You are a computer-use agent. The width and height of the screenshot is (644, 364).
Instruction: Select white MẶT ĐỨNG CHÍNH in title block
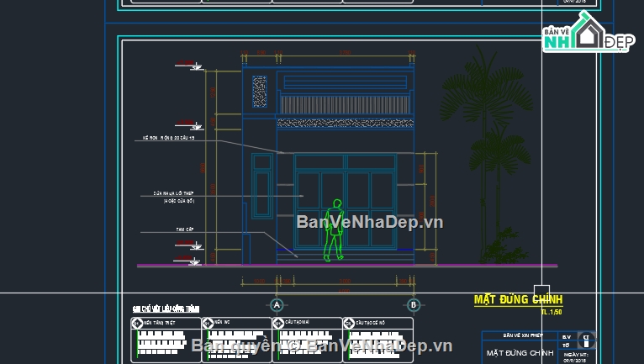(520, 353)
